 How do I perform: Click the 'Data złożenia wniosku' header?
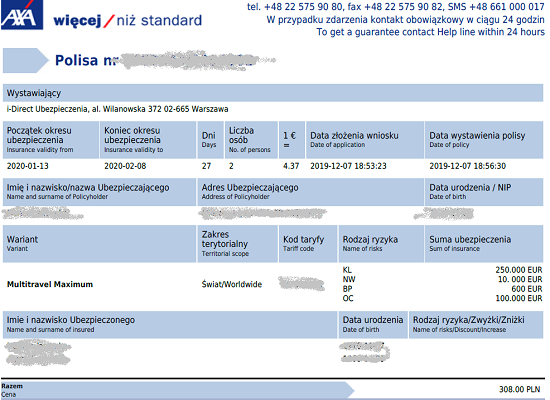[x=365, y=140]
